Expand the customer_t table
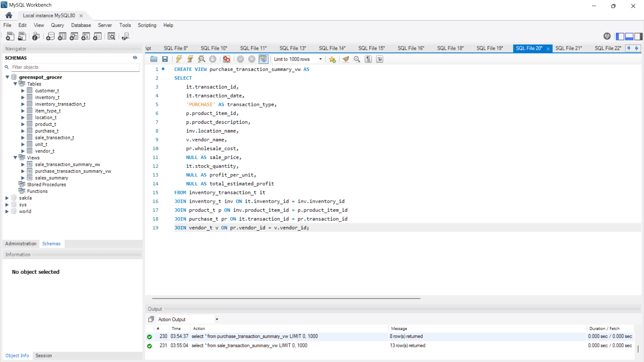 (x=23, y=90)
